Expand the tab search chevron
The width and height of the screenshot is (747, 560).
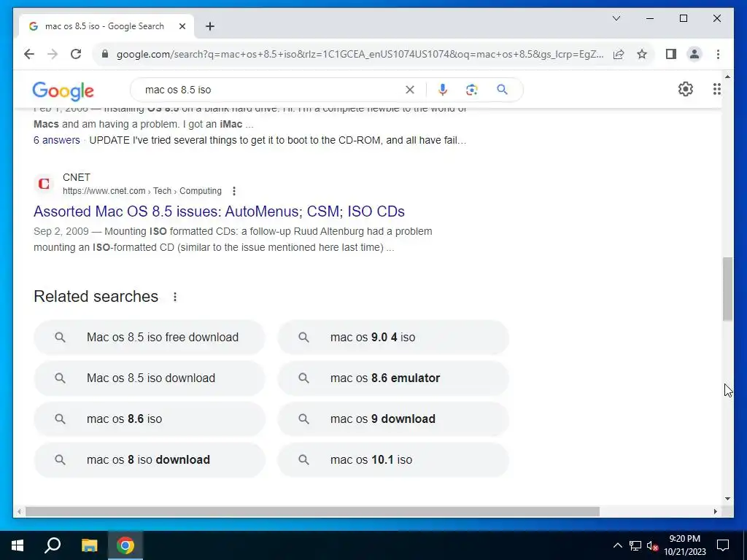[616, 18]
